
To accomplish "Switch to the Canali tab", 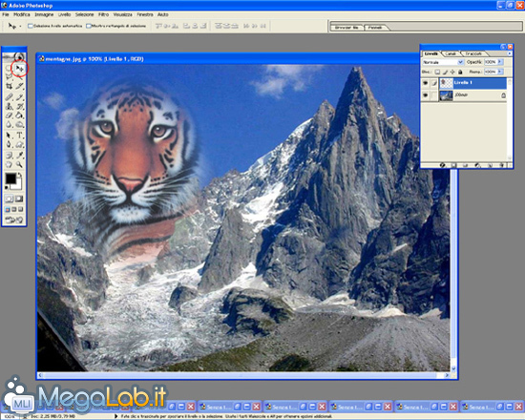I will [451, 53].
